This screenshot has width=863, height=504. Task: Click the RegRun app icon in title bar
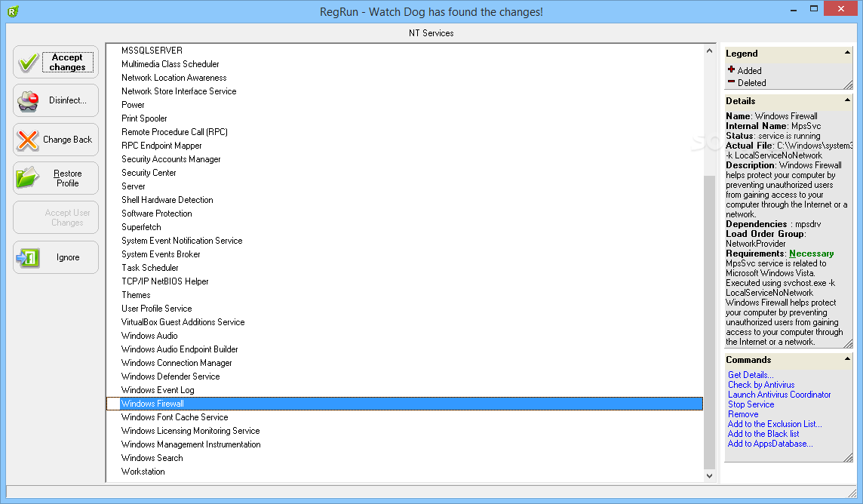pyautogui.click(x=14, y=11)
